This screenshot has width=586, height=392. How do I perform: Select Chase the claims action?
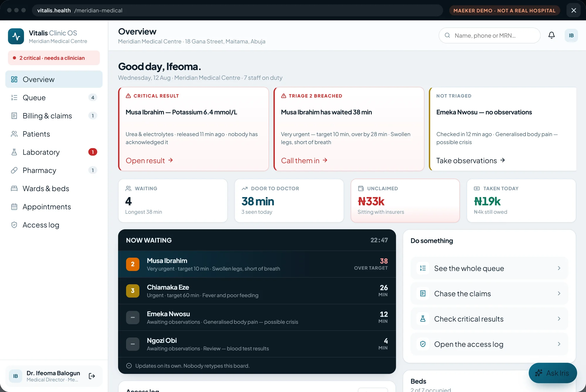click(x=489, y=293)
